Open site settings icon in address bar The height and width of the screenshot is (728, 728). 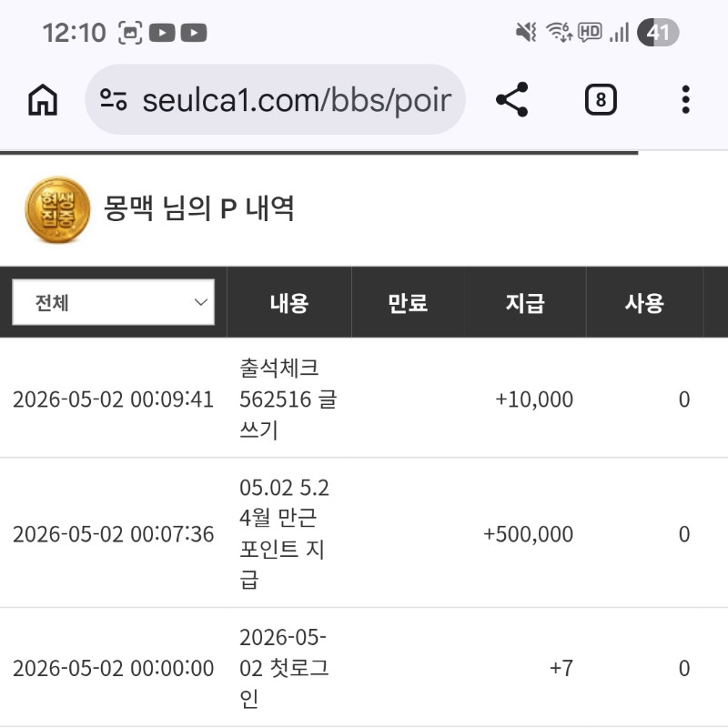point(113,99)
